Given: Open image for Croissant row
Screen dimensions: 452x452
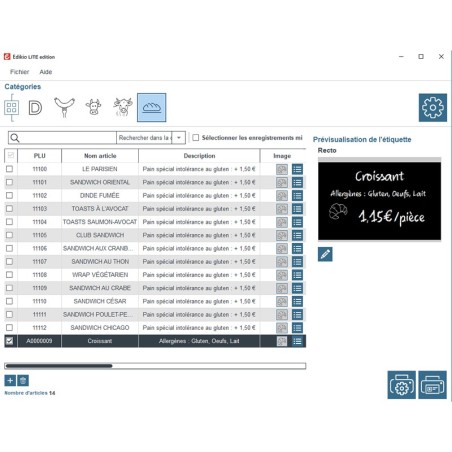Looking at the screenshot, I should [282, 341].
